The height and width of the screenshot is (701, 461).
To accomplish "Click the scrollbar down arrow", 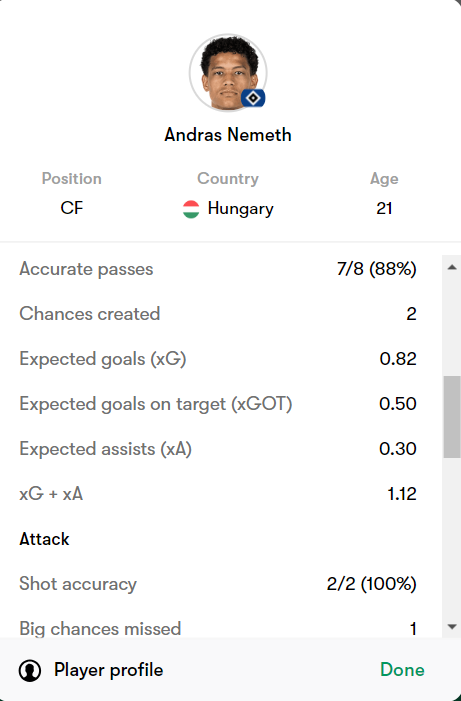I will 452,626.
